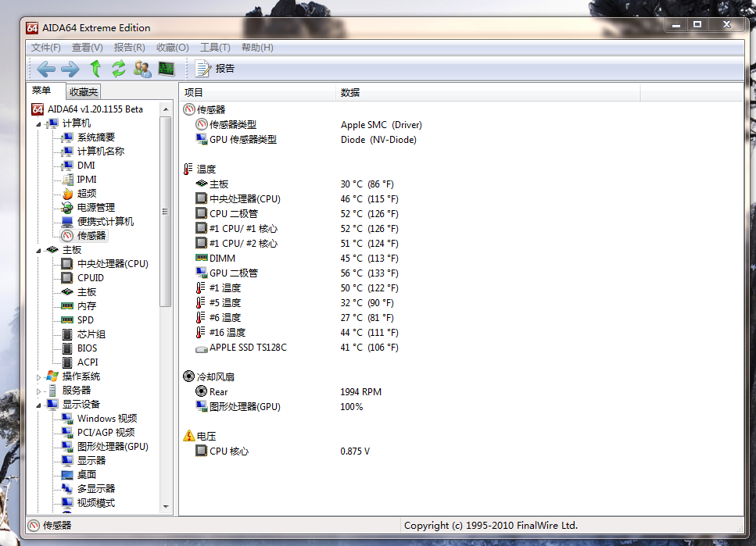Select 系统摘要 in the tree

(x=96, y=137)
